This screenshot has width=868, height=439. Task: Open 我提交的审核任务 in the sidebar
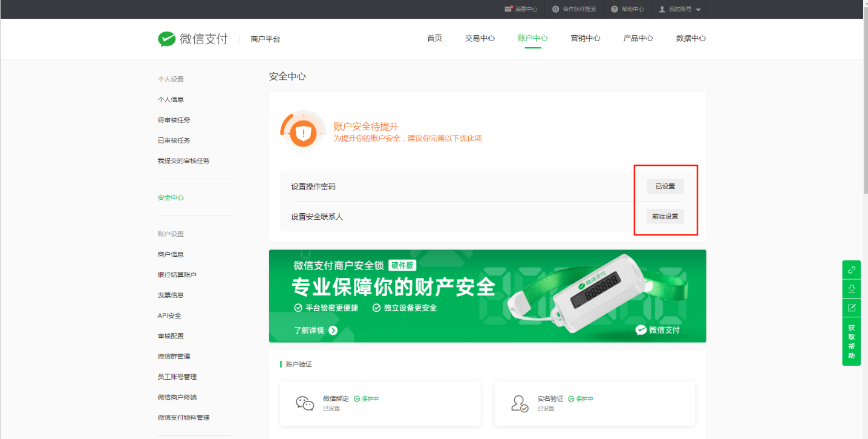coord(183,161)
